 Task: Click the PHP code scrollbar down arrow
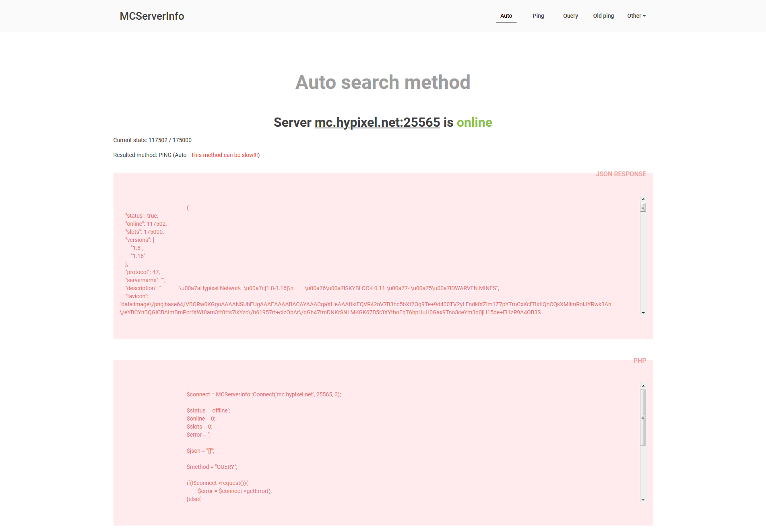(643, 499)
